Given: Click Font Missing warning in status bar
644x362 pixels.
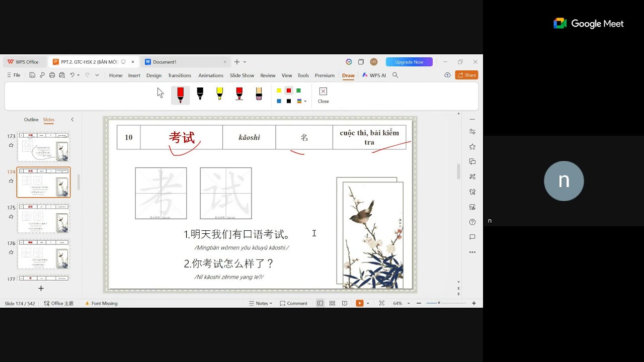Looking at the screenshot, I should click(x=101, y=303).
